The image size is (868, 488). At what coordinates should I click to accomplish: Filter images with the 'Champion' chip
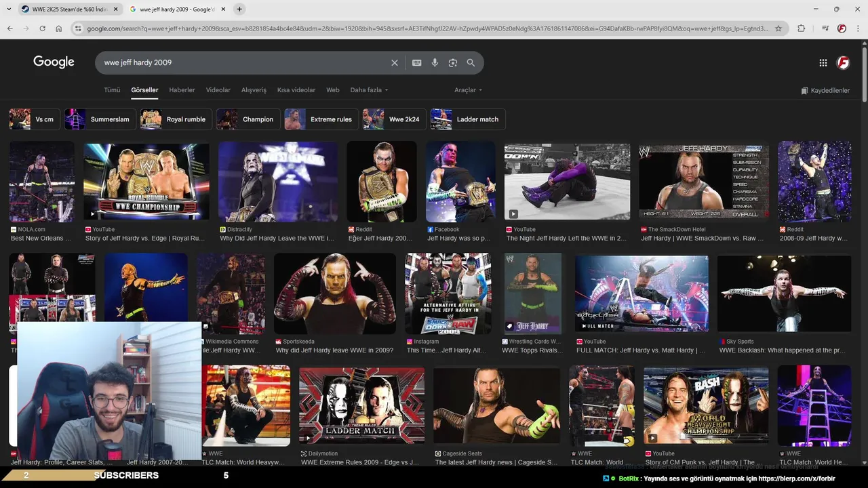click(248, 119)
